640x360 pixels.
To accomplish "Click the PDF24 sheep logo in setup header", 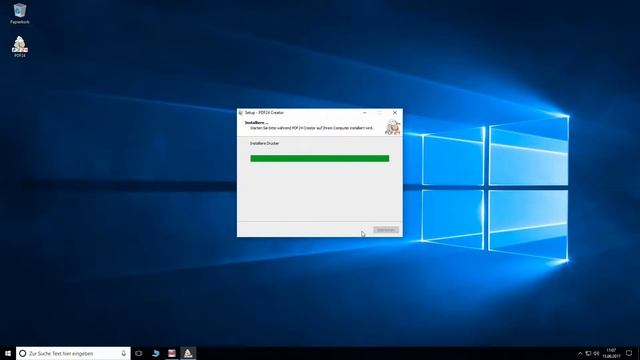I will coord(393,127).
